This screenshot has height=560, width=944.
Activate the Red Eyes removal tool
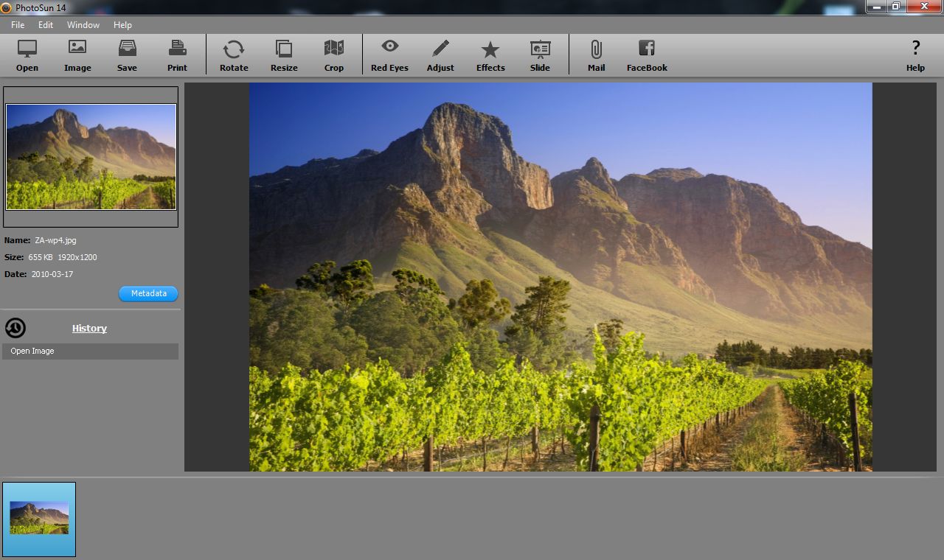pyautogui.click(x=389, y=55)
